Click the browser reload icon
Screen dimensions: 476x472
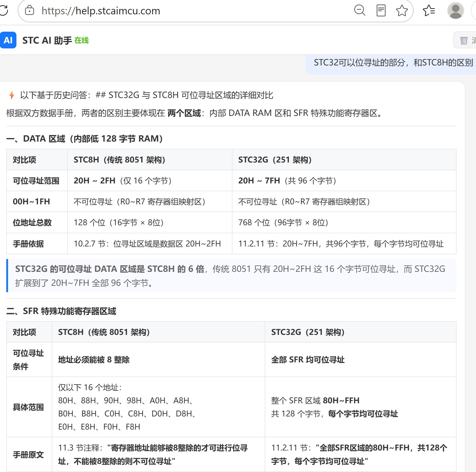tap(4, 10)
